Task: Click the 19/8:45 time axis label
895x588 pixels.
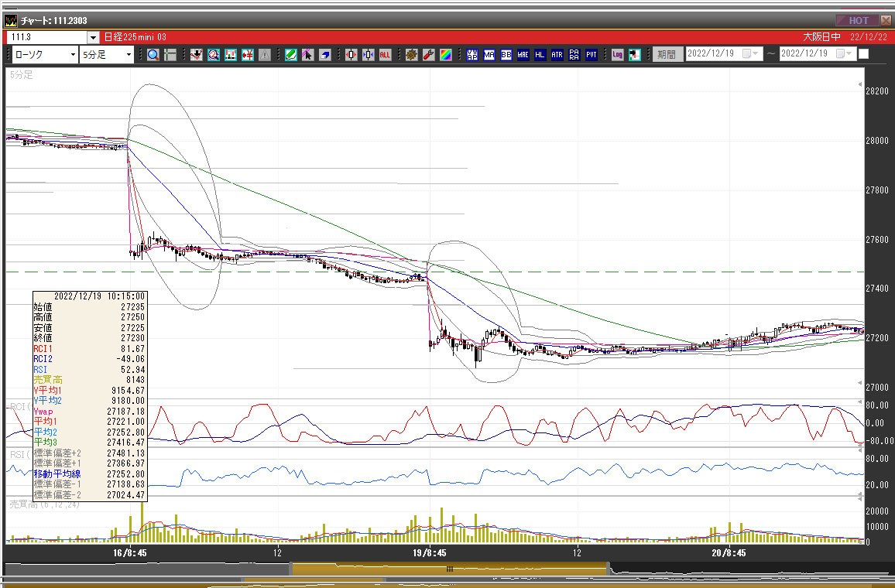Action: (x=429, y=552)
